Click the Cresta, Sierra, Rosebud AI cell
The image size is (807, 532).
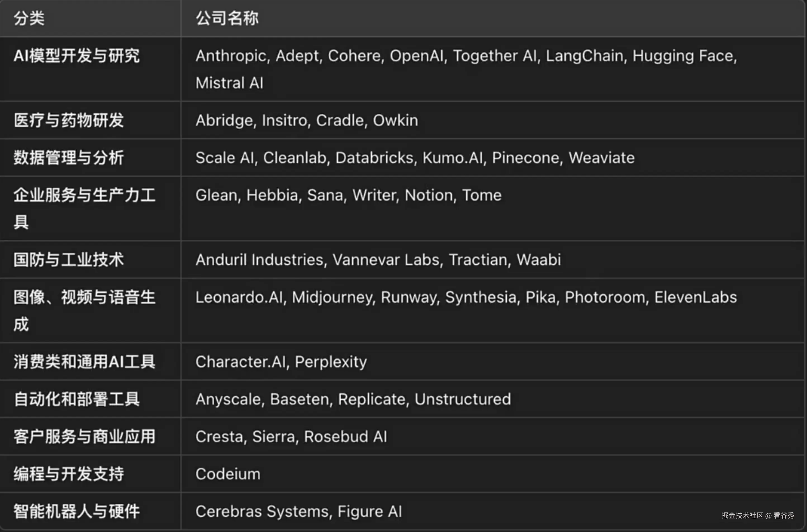pos(493,436)
